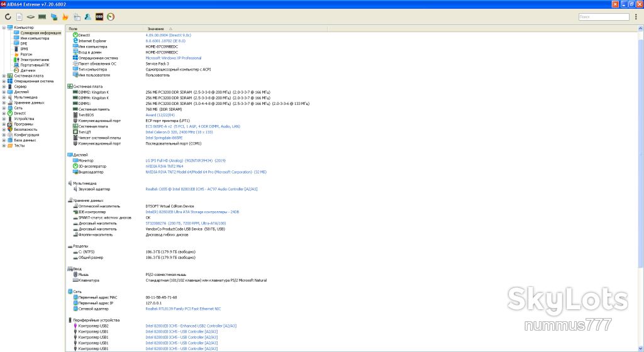Open the DMI tree item
The image size is (644, 352).
24,43
